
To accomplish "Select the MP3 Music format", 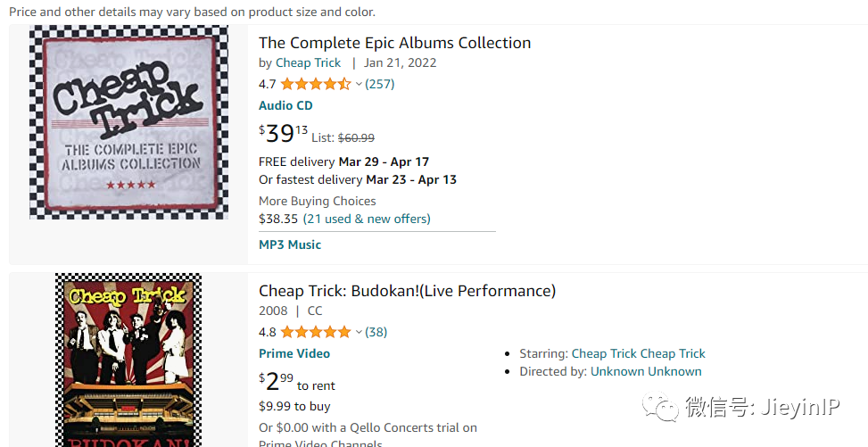I will [x=290, y=244].
